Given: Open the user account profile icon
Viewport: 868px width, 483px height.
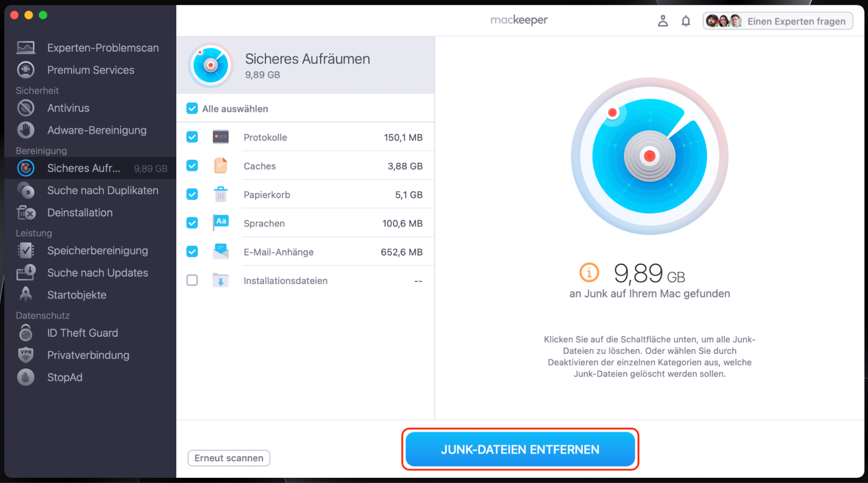Looking at the screenshot, I should point(663,21).
